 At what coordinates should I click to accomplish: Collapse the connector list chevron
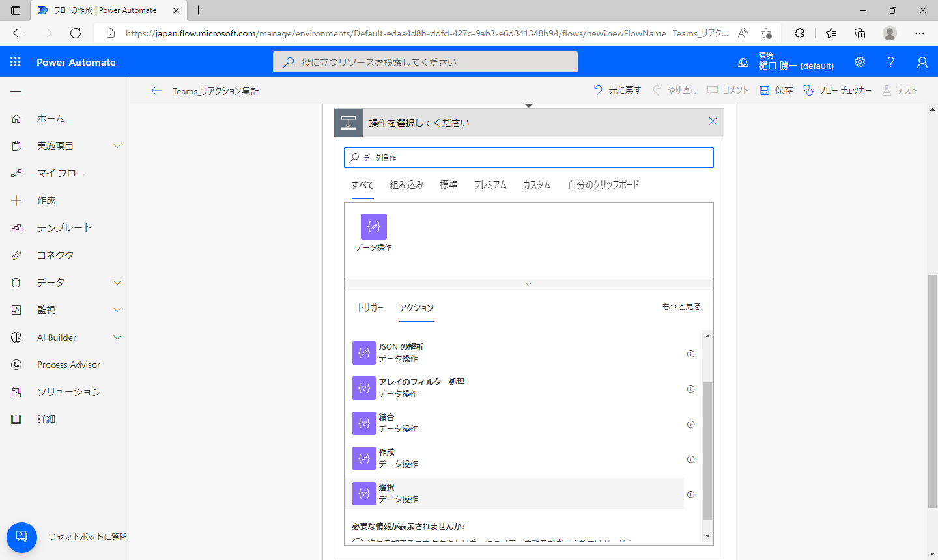pos(528,284)
